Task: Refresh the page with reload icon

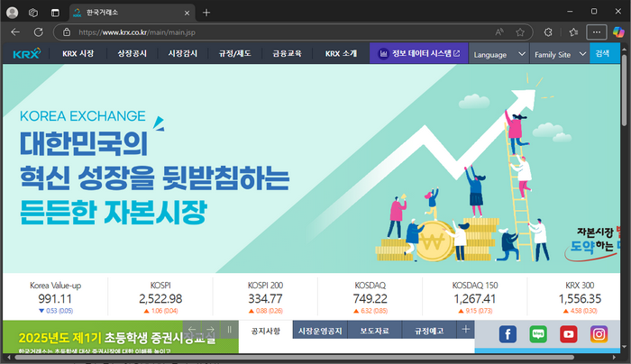Action: [x=39, y=32]
